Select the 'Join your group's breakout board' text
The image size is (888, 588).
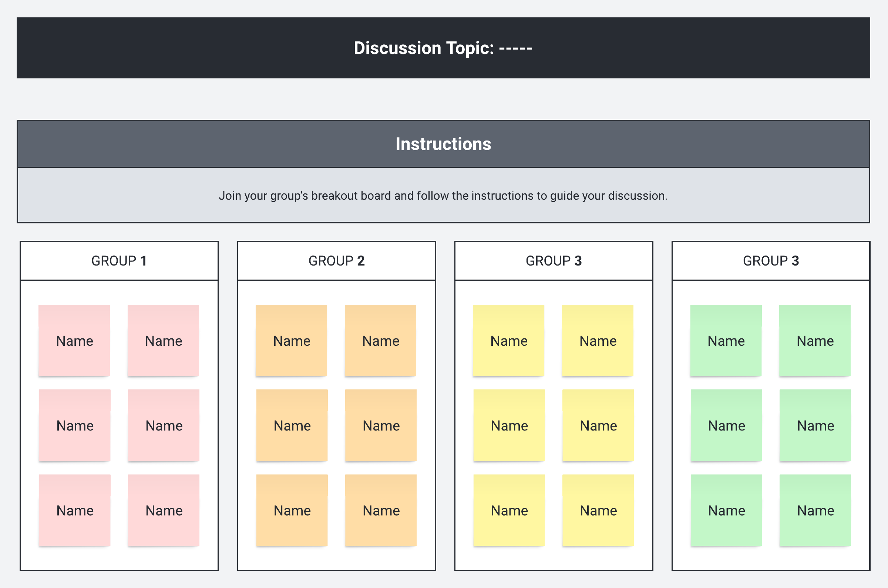pos(443,196)
